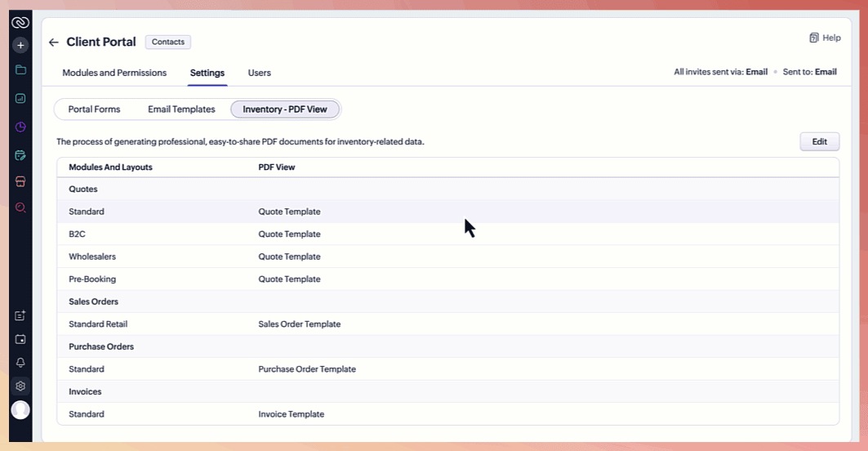Viewport: 868px width, 451px height.
Task: Open the bar chart analytics icon
Action: (x=20, y=98)
